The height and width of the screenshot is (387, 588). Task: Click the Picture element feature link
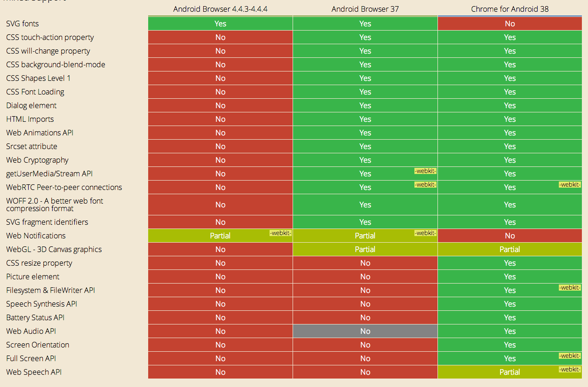(33, 276)
